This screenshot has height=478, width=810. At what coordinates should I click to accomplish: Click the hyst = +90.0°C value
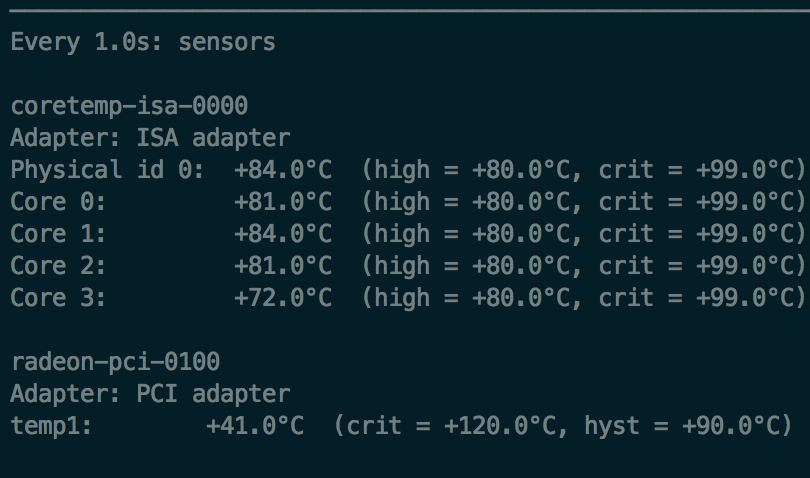688,426
